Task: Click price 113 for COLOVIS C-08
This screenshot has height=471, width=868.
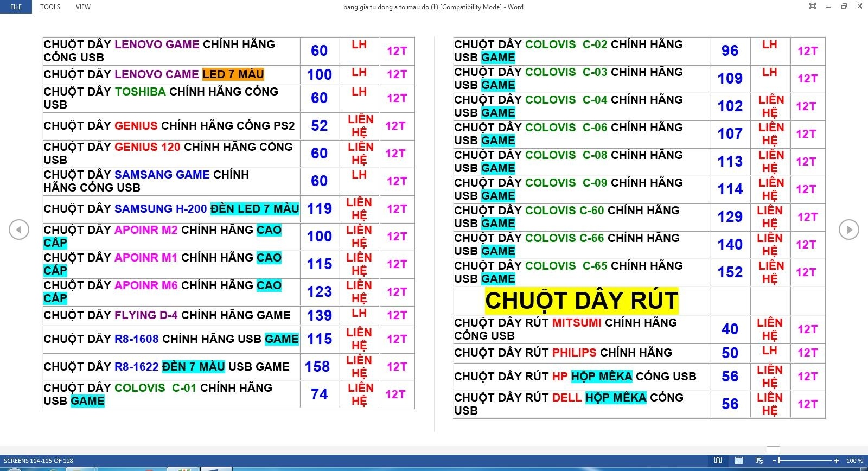Action: coord(730,162)
